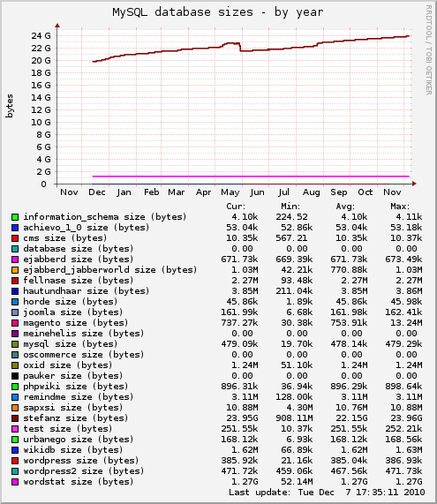The image size is (437, 504).
Task: Select the 'magento size (bytes)' label
Action: [x=76, y=323]
